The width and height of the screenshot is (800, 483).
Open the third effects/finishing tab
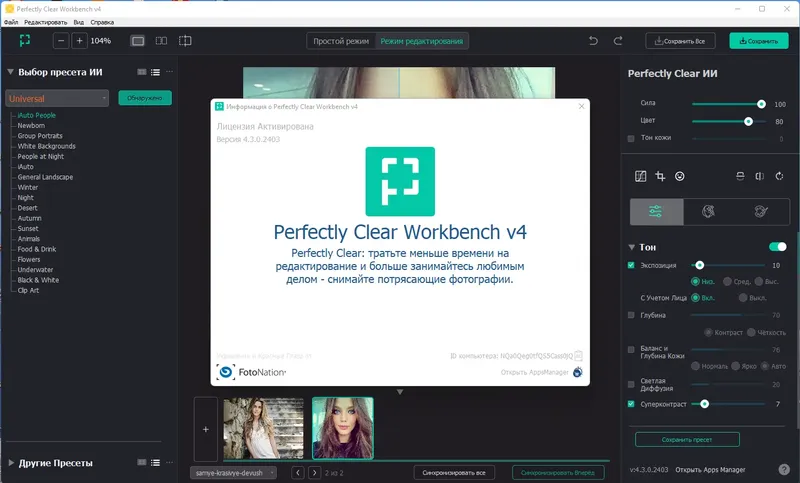point(761,211)
